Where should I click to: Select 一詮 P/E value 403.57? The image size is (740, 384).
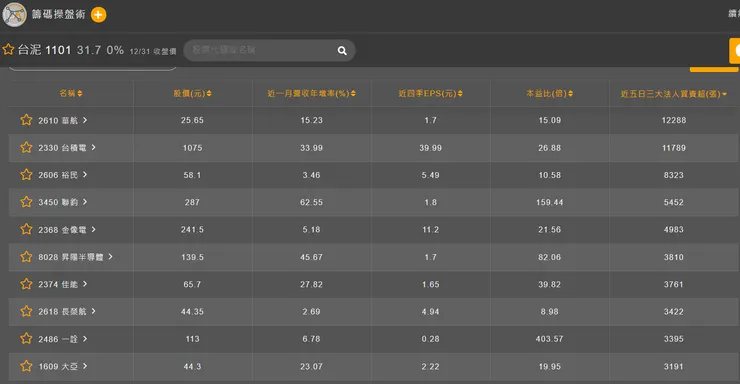click(550, 339)
